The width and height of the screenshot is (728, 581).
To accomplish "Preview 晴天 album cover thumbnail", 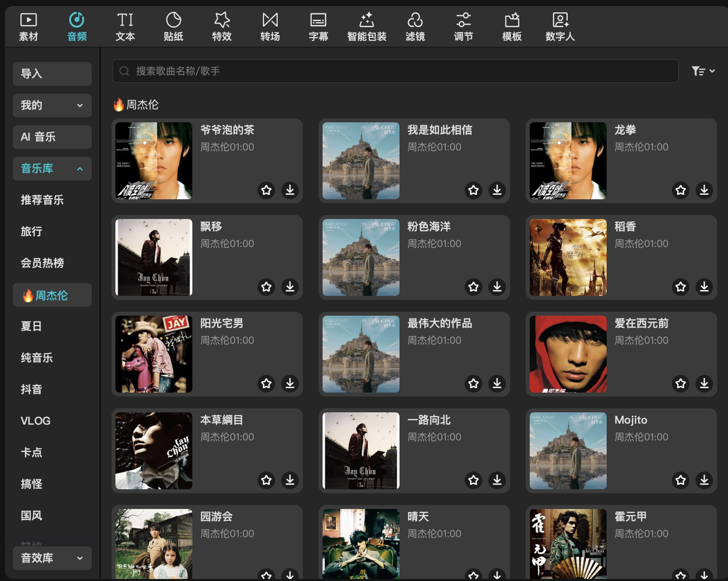I will (361, 544).
